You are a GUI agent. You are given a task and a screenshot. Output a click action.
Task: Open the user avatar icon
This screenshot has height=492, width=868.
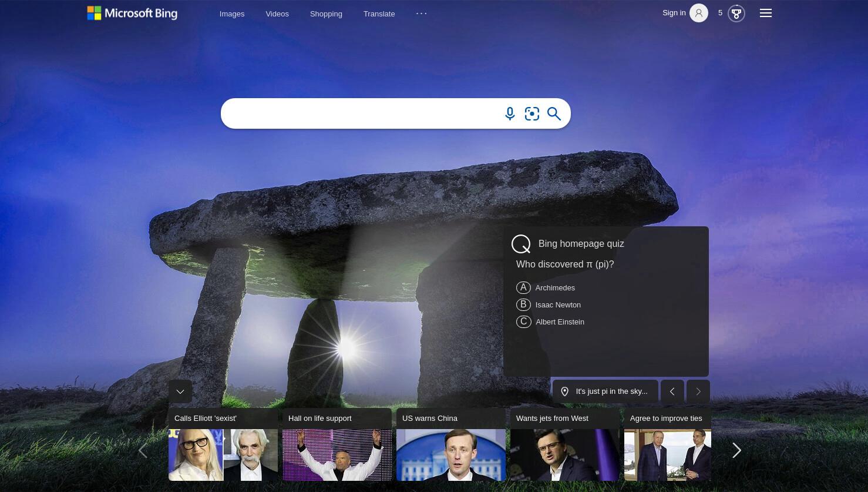coord(699,13)
